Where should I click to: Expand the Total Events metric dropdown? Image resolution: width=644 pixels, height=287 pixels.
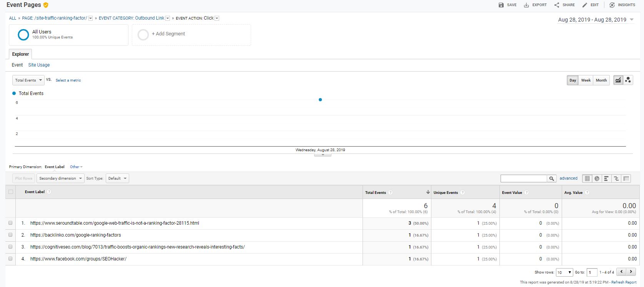pyautogui.click(x=28, y=80)
